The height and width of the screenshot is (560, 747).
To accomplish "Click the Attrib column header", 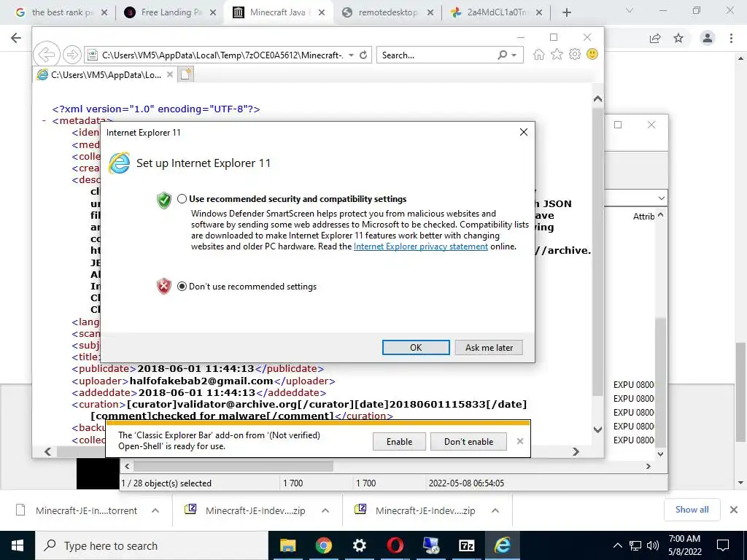I will 643,216.
